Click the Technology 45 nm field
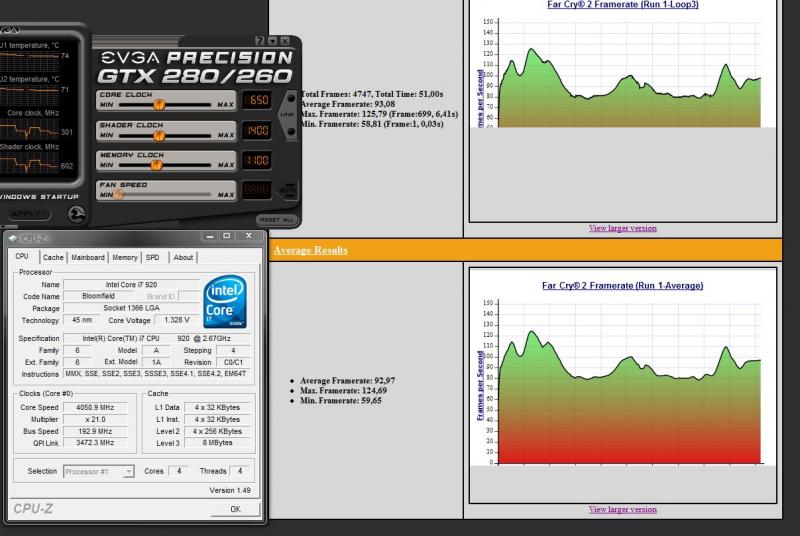The image size is (800, 536). (x=82, y=320)
